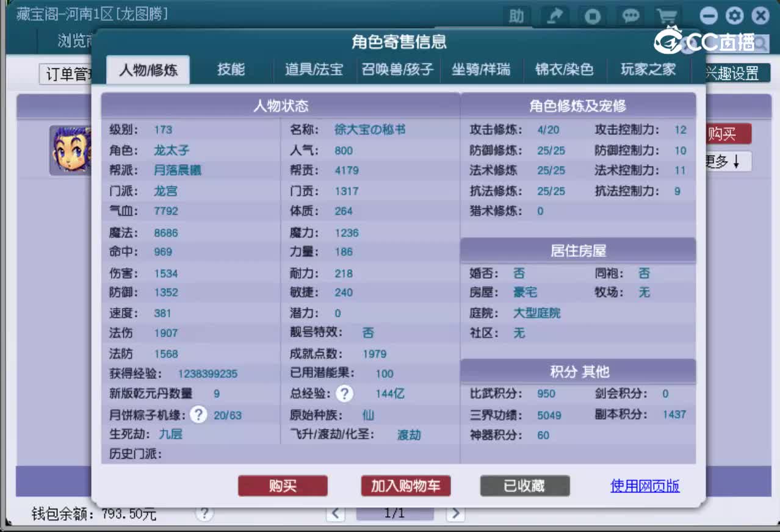Open the 玩家之家 tab
Screen dimensions: 780x532
click(x=648, y=70)
